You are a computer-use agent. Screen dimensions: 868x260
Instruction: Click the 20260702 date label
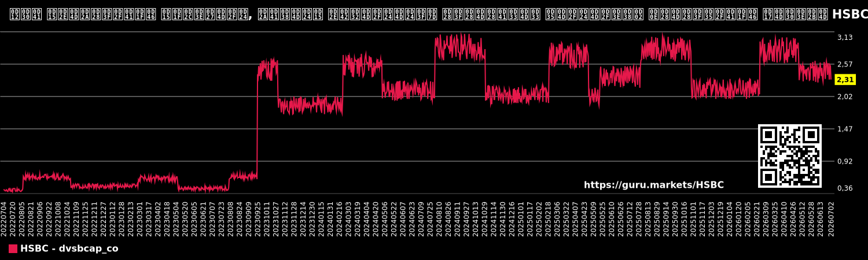pyautogui.click(x=831, y=218)
